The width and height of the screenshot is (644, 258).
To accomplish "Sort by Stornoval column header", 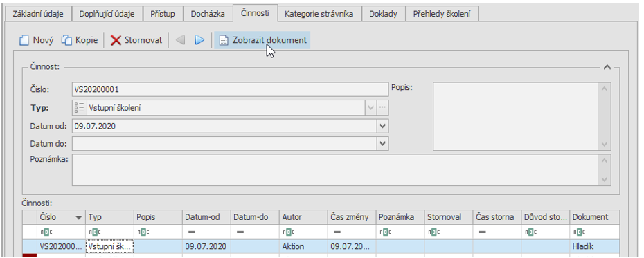I will click(449, 217).
